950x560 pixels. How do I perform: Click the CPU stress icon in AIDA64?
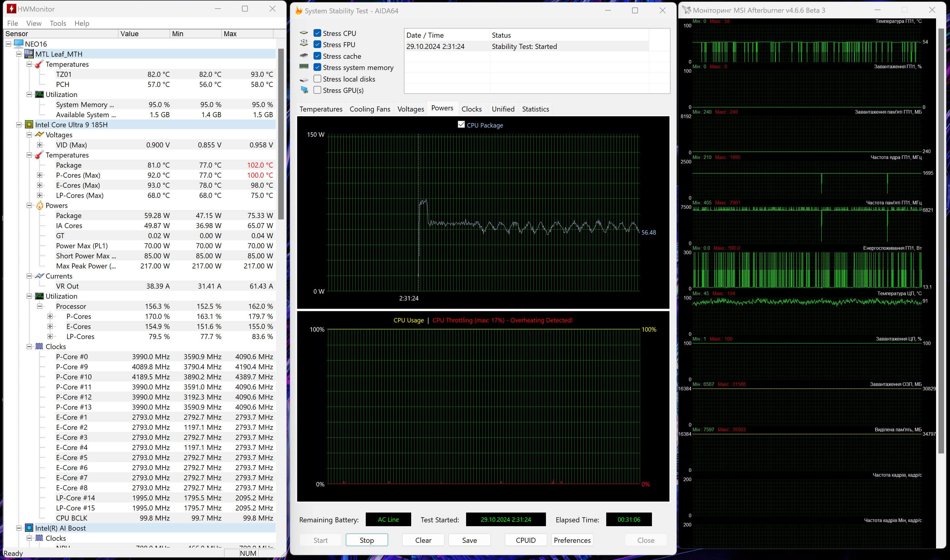point(304,33)
